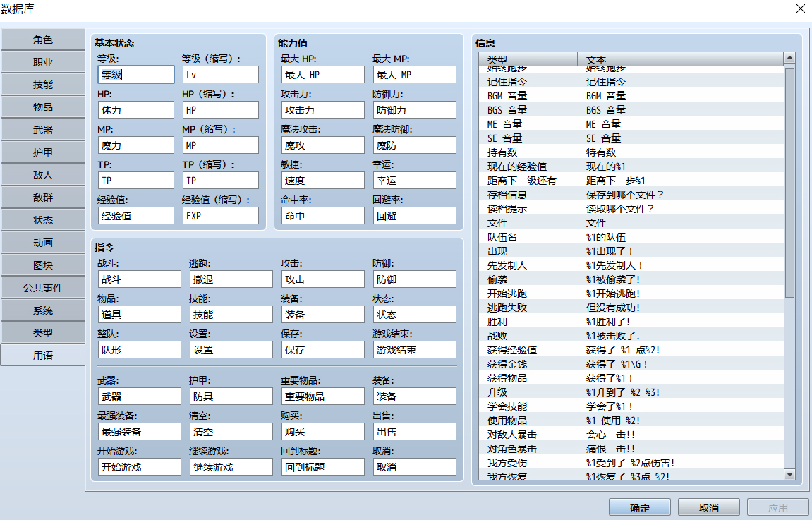The image size is (812, 520).
Task: Go to the 物品 tab
Action: pyautogui.click(x=43, y=107)
